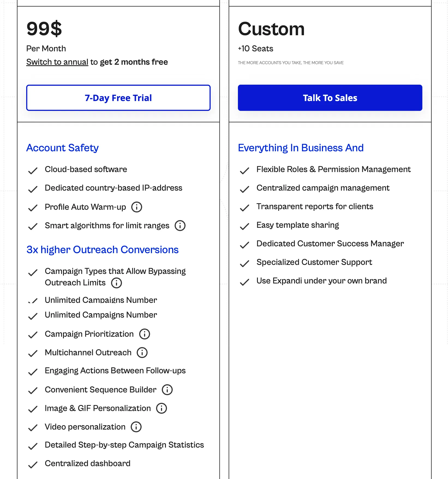Click the Switch to annual link
This screenshot has width=448, height=479.
57,62
